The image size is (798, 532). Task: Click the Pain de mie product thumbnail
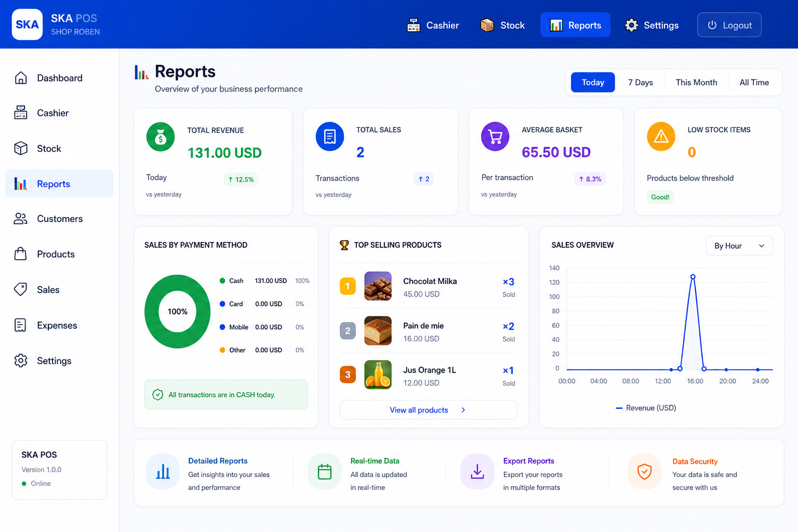point(378,331)
